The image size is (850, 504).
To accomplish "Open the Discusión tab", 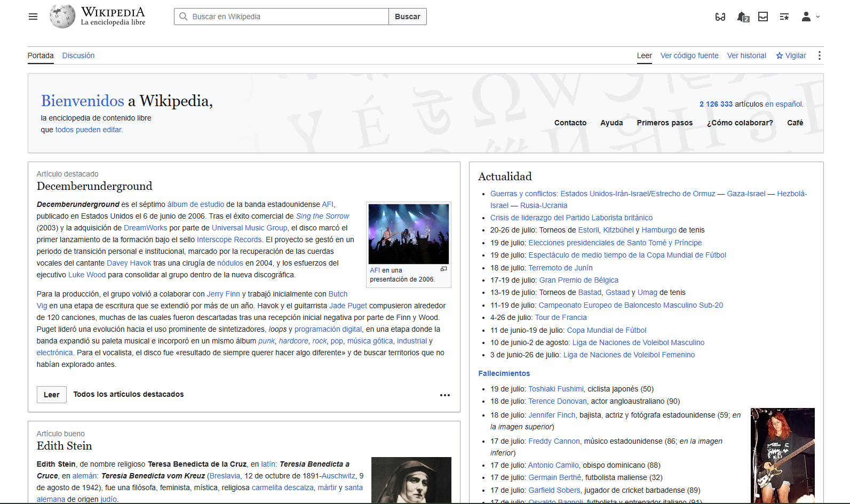I will (78, 55).
